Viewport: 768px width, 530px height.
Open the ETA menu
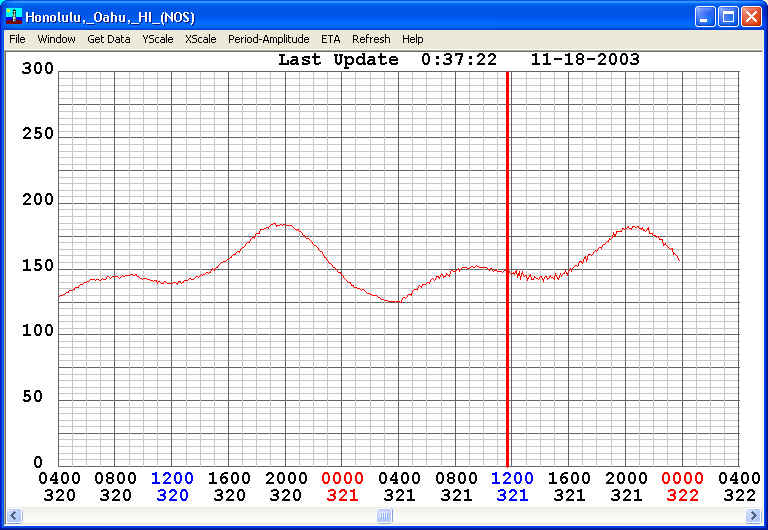point(331,39)
